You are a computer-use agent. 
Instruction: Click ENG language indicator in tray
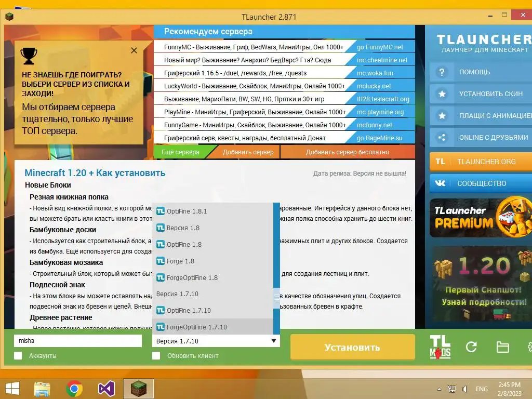click(x=482, y=389)
